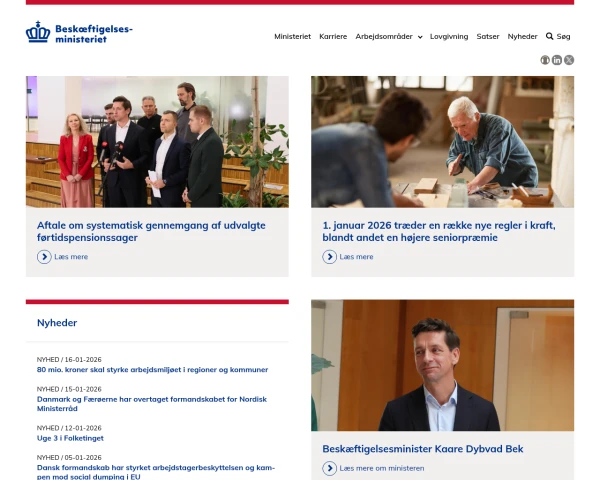600x480 pixels.
Task: Click the minister Kaare Dybvad Bek photo
Action: tap(442, 366)
